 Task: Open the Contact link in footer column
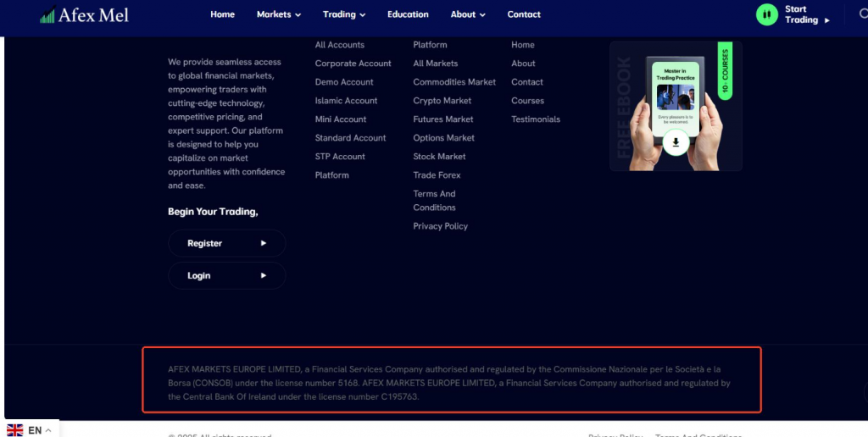pos(527,82)
